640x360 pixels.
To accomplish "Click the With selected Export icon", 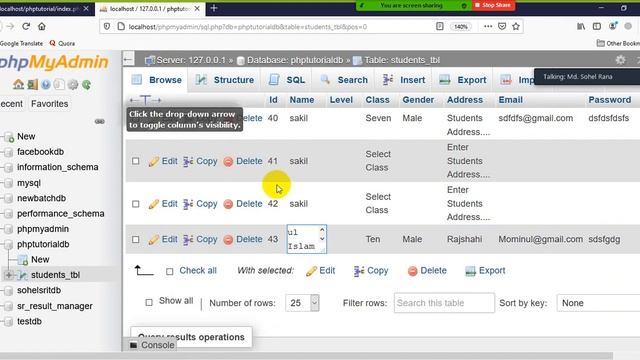I will pyautogui.click(x=471, y=271).
